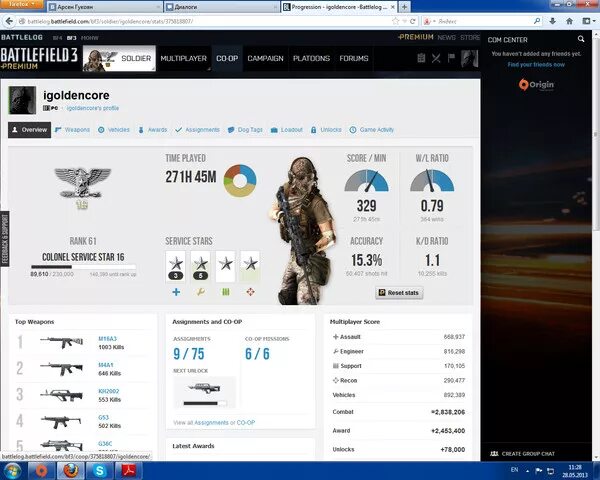The width and height of the screenshot is (600, 480).
Task: Click the Reset stats button
Action: pos(399,293)
